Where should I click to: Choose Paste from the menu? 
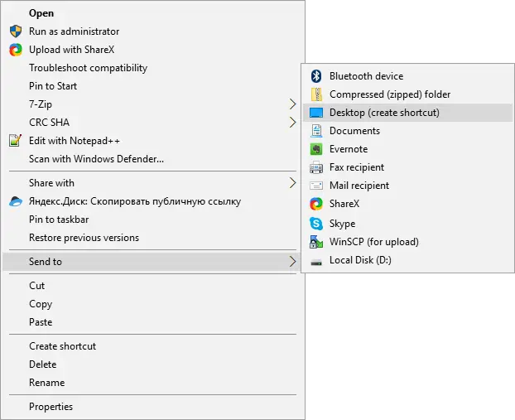[x=152, y=322]
